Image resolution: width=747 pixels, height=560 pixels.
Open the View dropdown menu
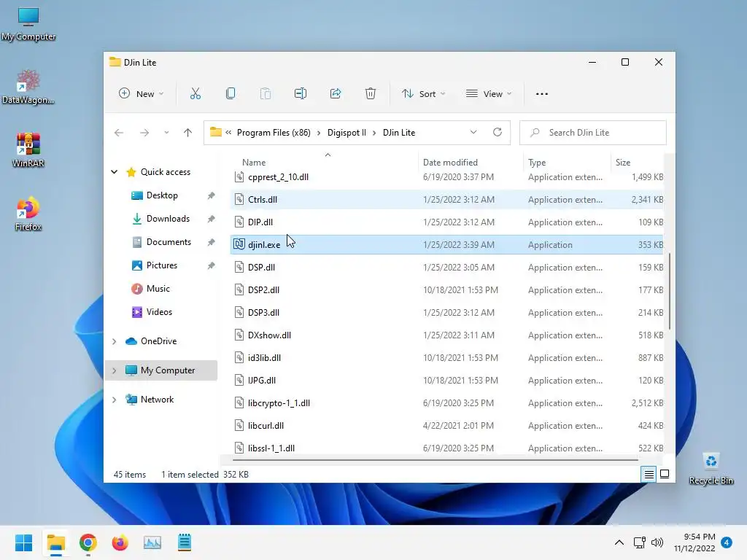(489, 94)
